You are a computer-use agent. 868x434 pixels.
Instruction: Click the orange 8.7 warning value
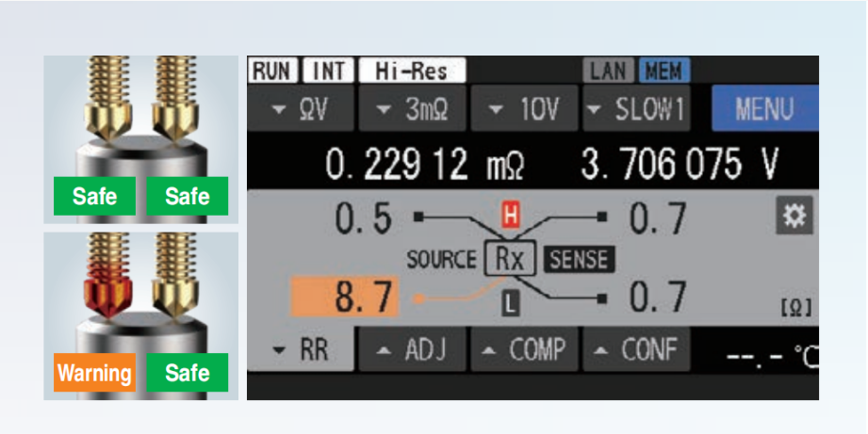coord(344,297)
